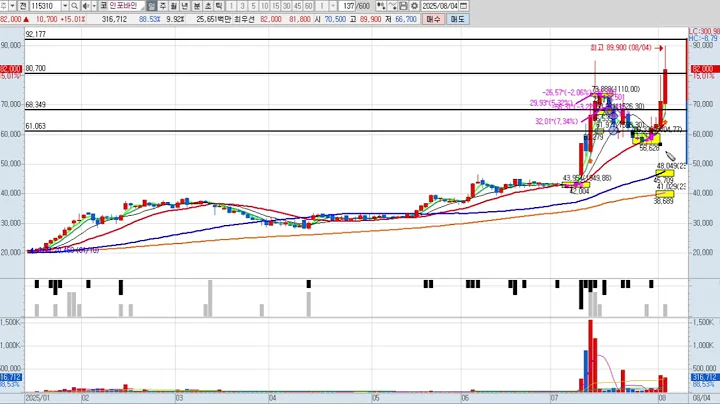
Task: Select the 45 interval button
Action: coord(298,6)
